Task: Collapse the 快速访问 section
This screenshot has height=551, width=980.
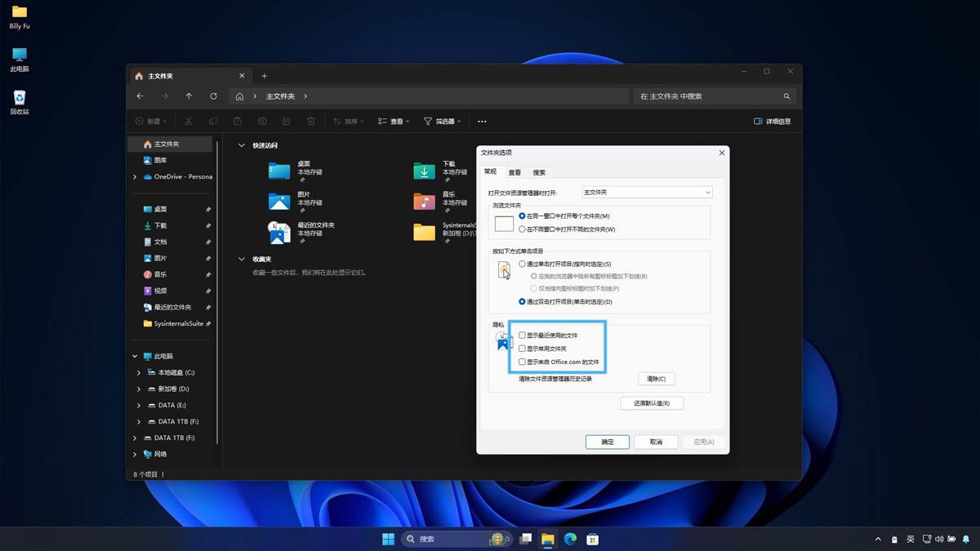Action: tap(241, 144)
